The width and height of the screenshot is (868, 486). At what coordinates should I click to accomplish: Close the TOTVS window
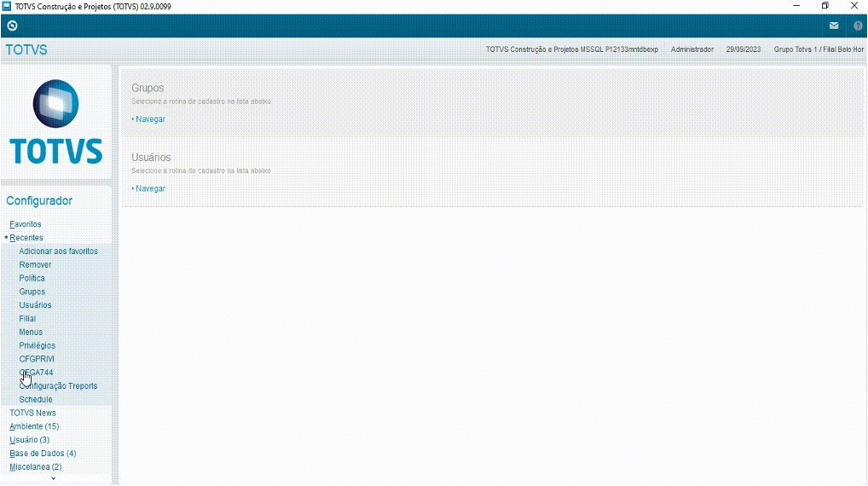[x=854, y=6]
